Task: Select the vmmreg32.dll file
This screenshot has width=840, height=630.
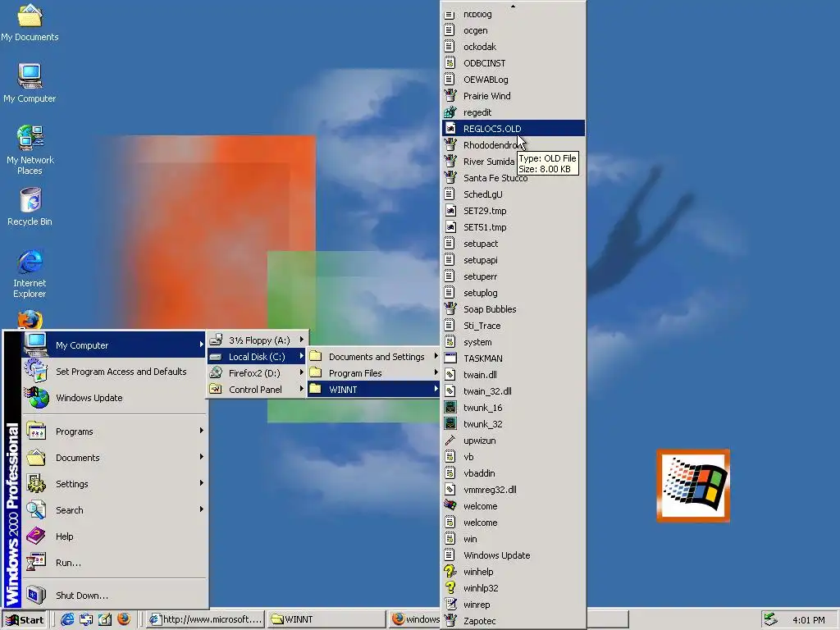Action: point(514,490)
